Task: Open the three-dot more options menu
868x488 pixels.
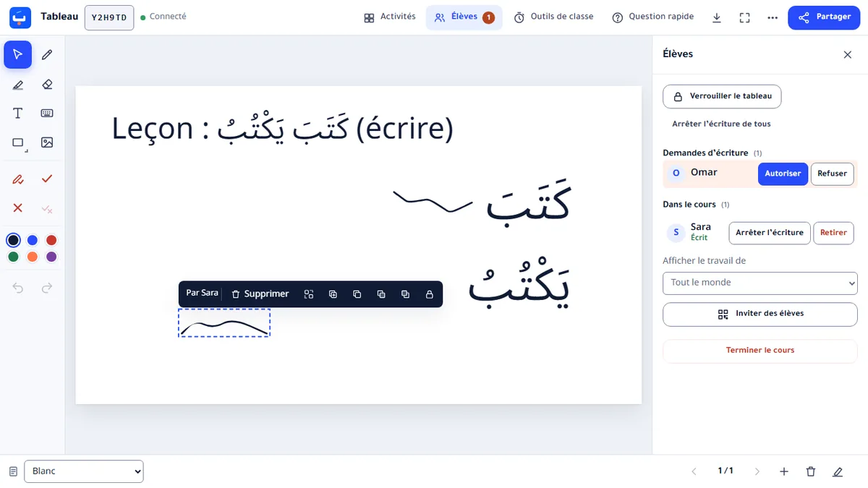Action: tap(773, 17)
